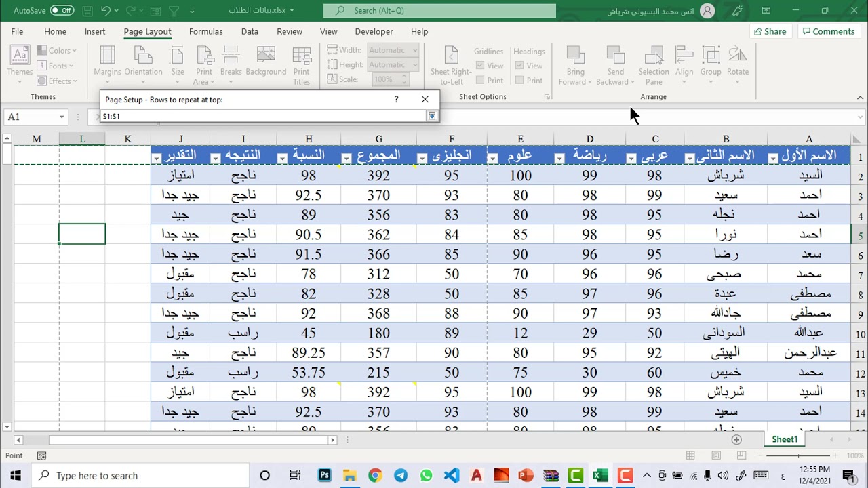Toggle the Gridlines View checkbox
This screenshot has height=488, width=868.
tap(480, 66)
